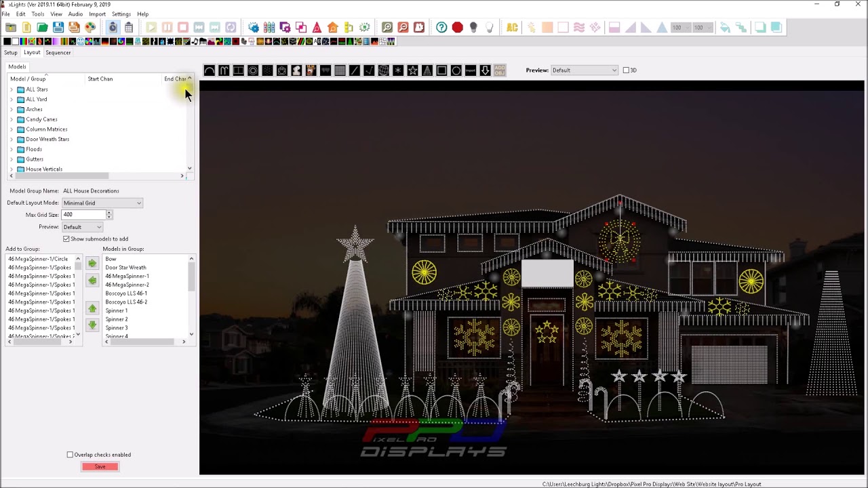Click the Save floppy disk icon
Image resolution: width=868 pixels, height=488 pixels.
click(58, 28)
